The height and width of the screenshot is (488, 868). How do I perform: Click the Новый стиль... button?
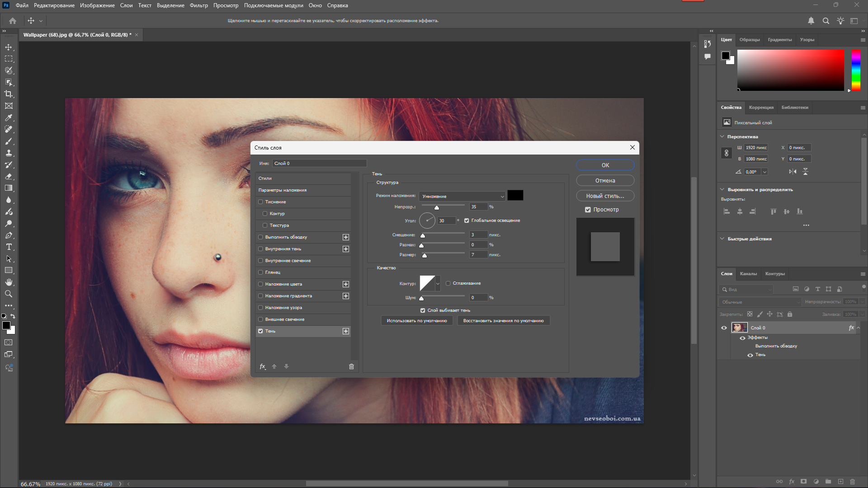coord(605,196)
